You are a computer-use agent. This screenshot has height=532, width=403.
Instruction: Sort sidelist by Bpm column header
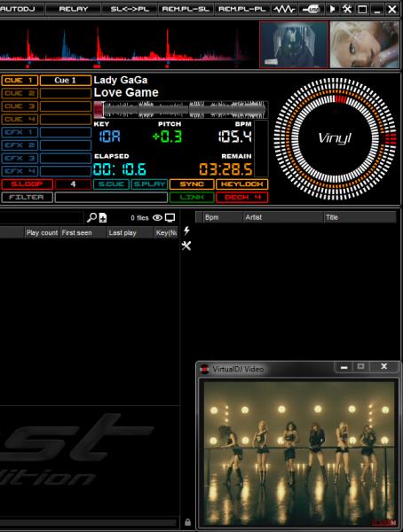click(x=223, y=217)
